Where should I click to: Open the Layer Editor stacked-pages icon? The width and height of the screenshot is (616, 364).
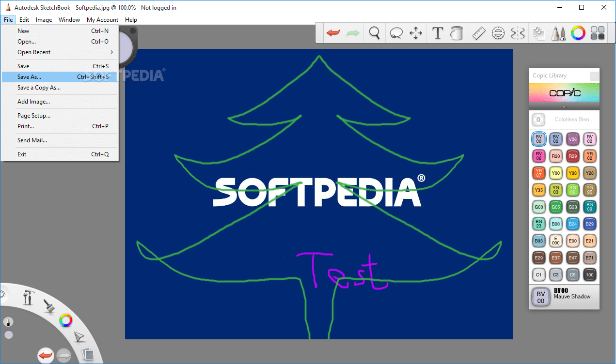[x=539, y=33]
